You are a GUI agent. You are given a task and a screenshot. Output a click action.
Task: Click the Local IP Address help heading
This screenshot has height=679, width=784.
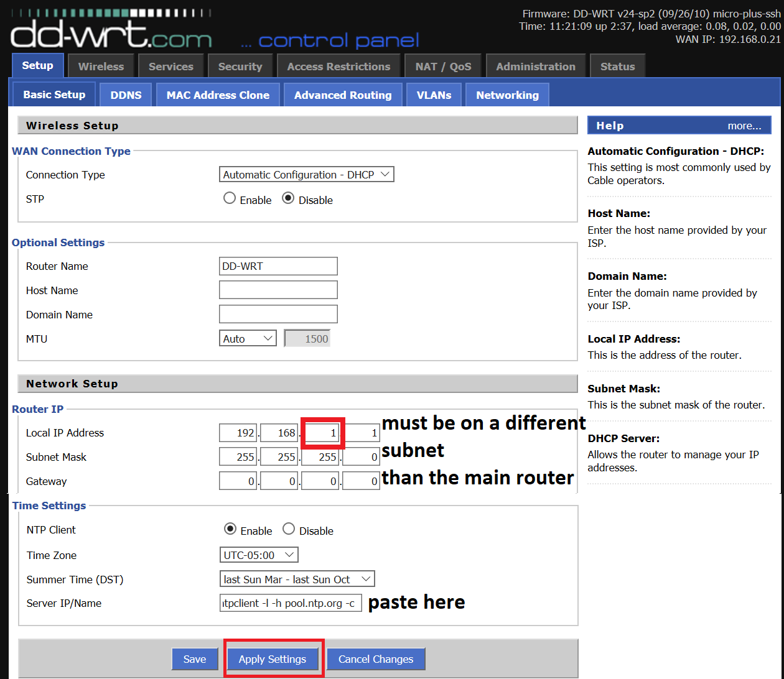[634, 339]
